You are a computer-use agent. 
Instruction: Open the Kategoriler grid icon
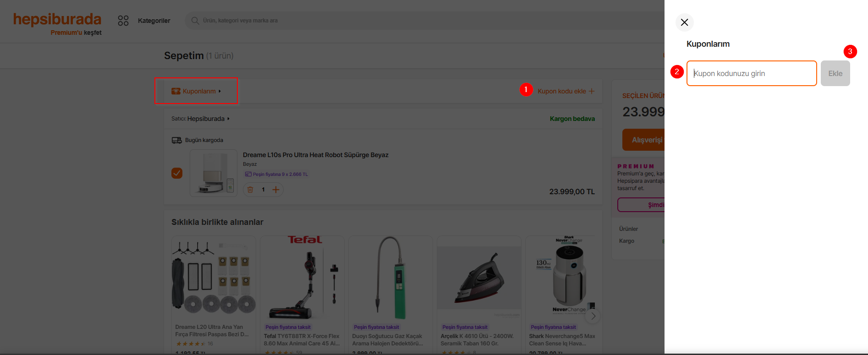(123, 21)
